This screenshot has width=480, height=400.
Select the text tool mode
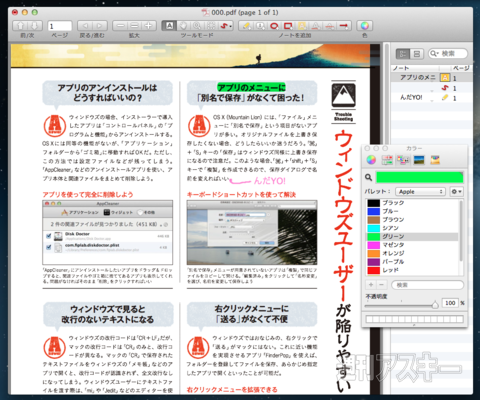click(x=169, y=26)
